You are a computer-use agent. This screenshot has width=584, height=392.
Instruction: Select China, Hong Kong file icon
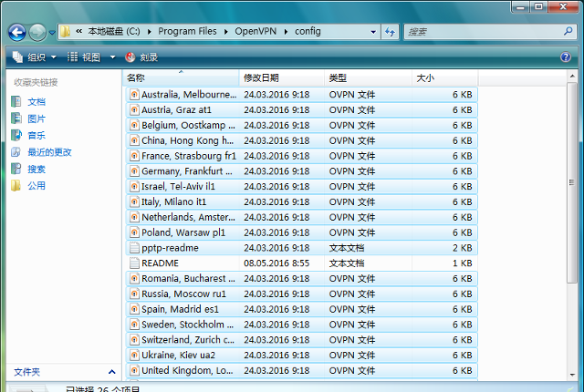pyautogui.click(x=134, y=140)
